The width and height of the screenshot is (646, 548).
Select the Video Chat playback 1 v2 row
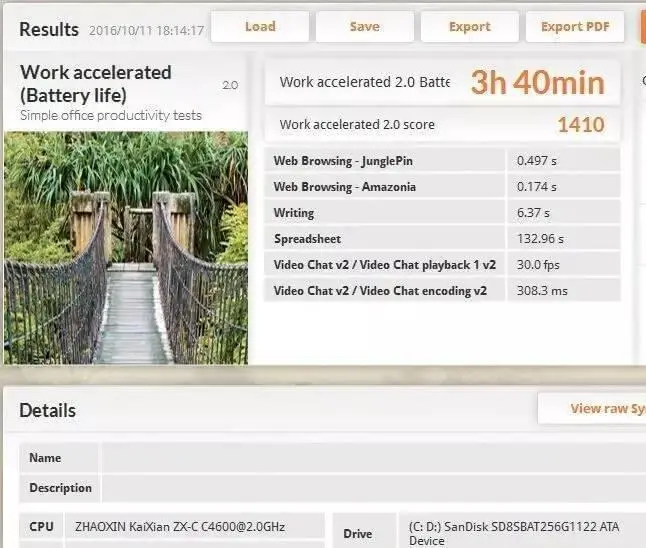[442, 265]
